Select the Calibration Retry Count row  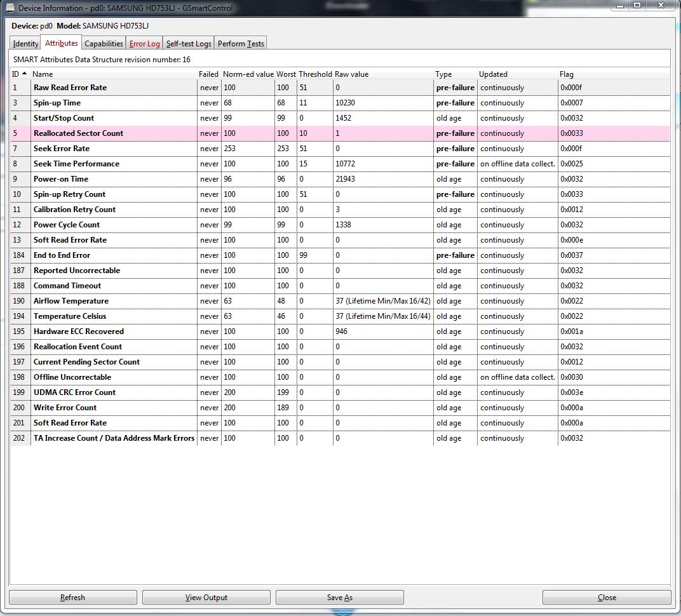click(340, 209)
